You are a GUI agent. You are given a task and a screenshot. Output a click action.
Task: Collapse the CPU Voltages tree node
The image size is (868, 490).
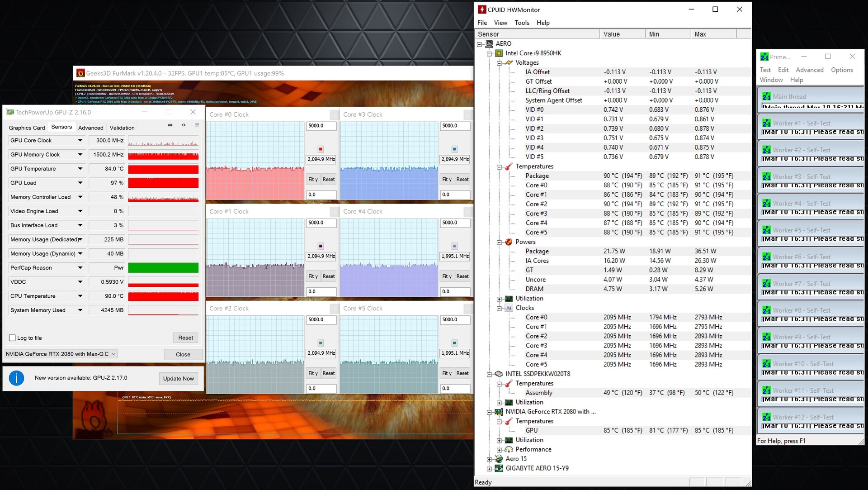tap(499, 63)
